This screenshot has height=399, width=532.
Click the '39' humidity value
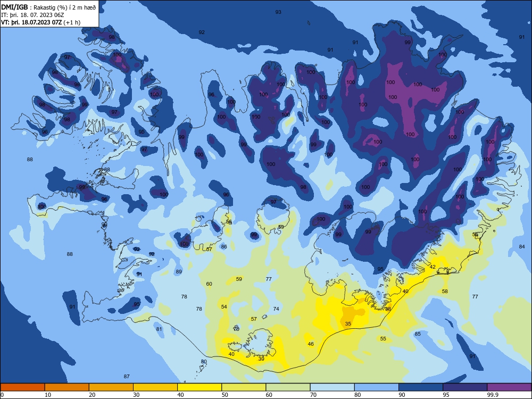[261, 359]
